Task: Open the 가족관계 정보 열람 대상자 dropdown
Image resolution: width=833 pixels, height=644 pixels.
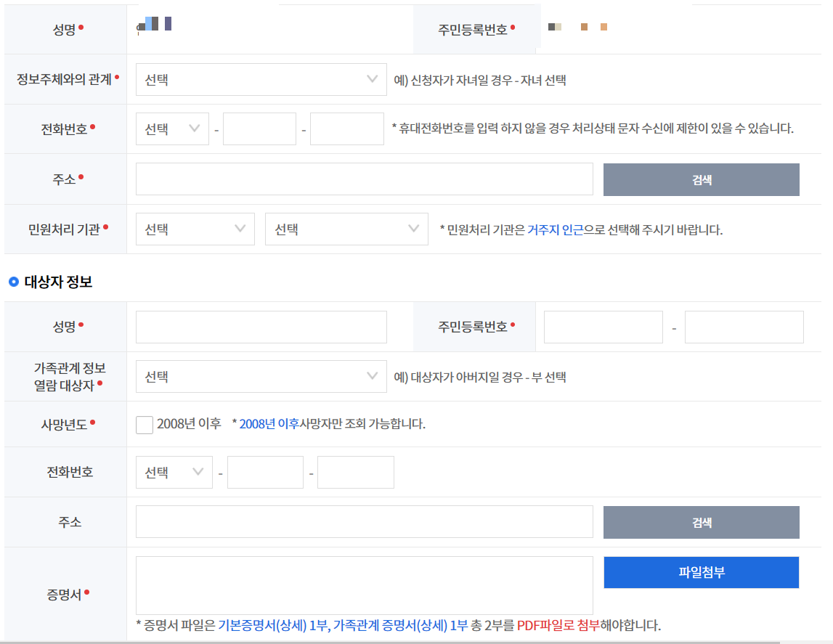Action: click(260, 376)
